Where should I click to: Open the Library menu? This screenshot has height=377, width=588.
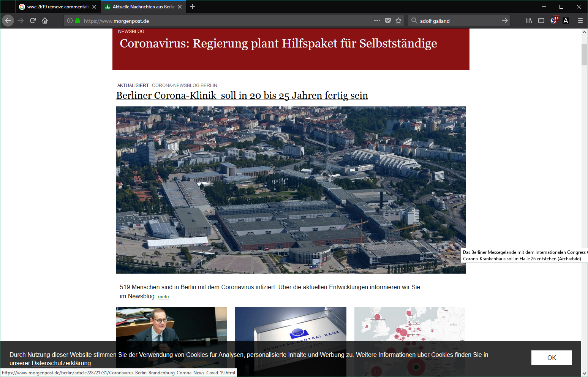[x=529, y=21]
